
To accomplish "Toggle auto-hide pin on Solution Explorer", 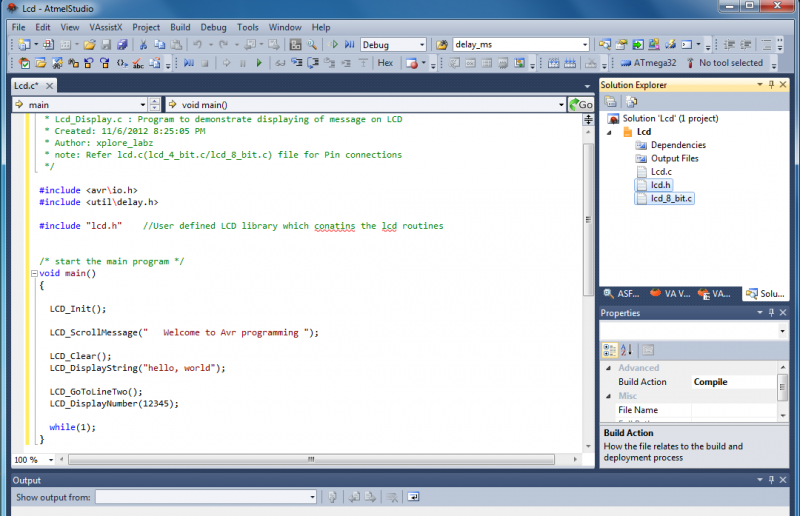I will point(771,85).
